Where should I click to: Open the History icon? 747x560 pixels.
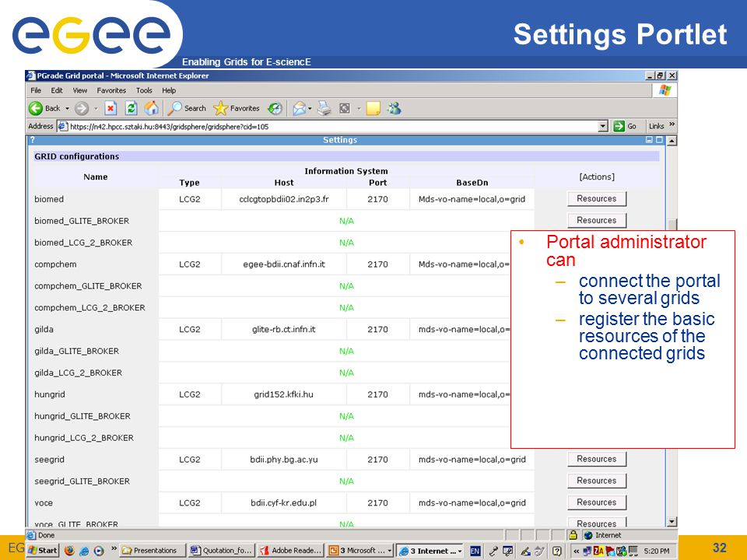pos(275,109)
